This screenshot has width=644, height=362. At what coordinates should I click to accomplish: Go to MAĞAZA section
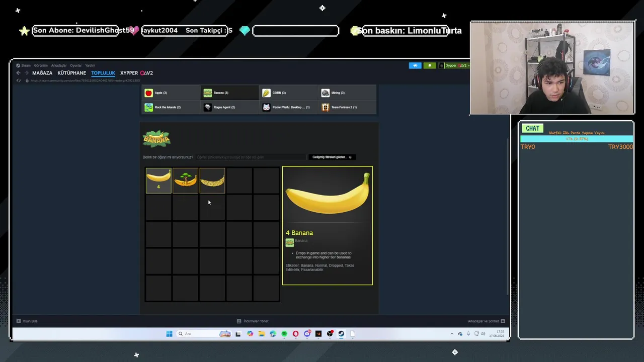tap(42, 73)
